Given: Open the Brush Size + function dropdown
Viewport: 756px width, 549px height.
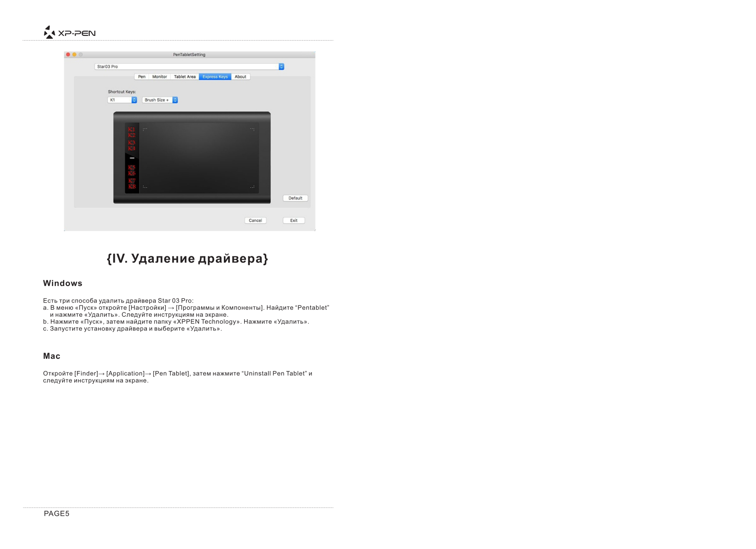Looking at the screenshot, I should 160,100.
